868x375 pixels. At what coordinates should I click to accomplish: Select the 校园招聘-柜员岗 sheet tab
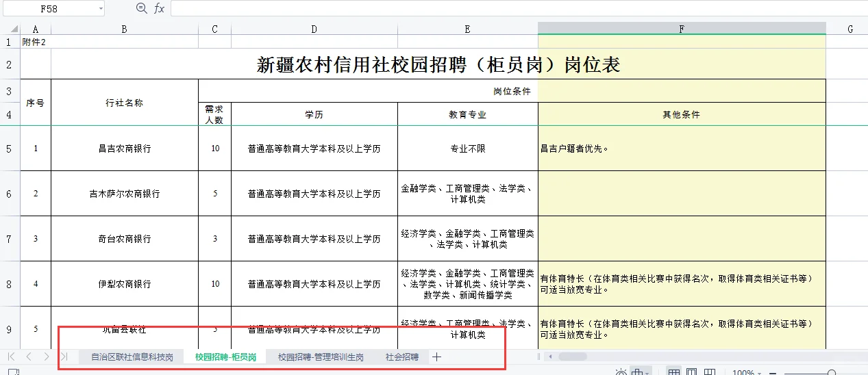225,357
